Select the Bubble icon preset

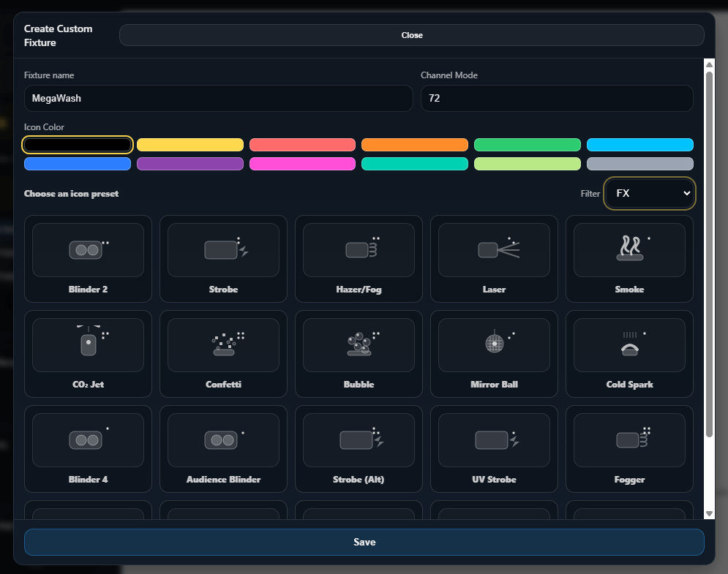359,354
